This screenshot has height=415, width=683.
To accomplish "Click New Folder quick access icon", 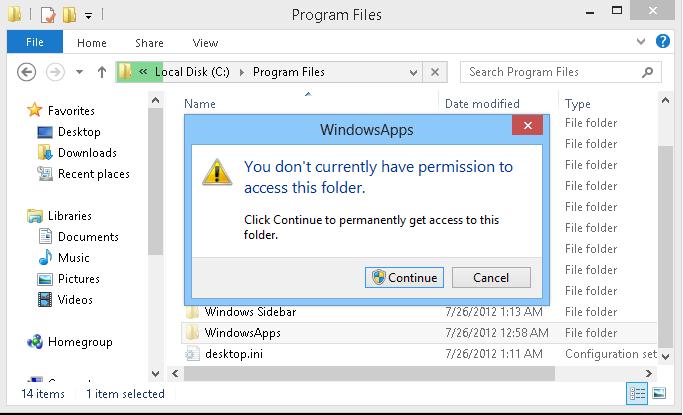I will [x=70, y=15].
